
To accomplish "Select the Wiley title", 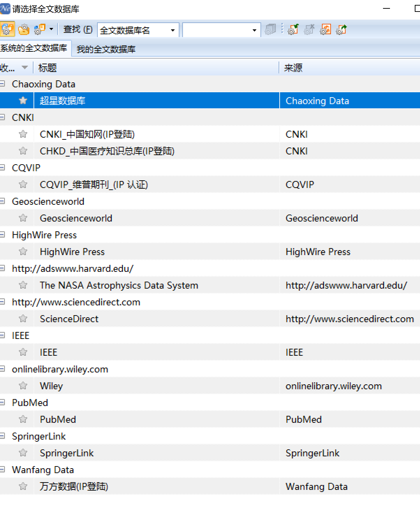I will [x=51, y=386].
